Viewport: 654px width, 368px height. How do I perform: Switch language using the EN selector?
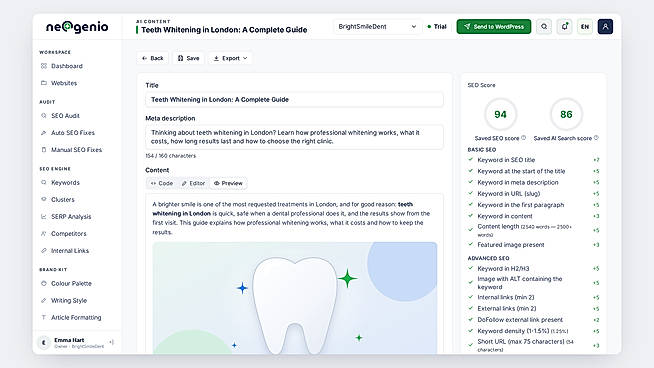pos(585,27)
